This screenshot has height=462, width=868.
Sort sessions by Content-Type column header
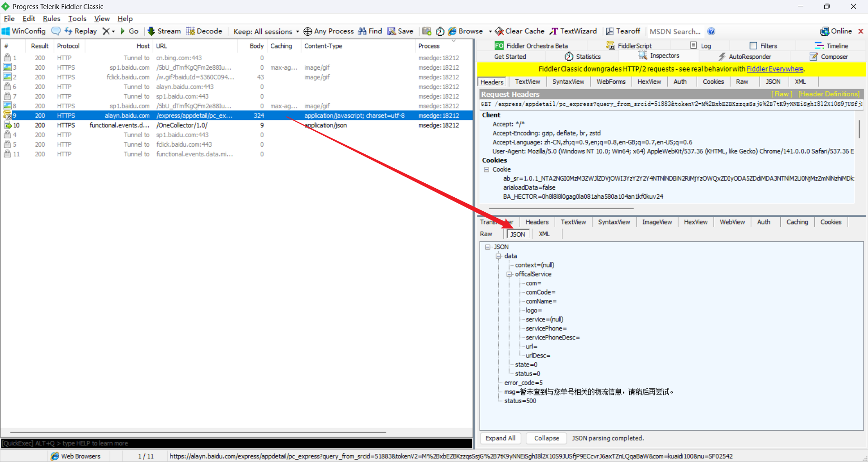358,46
